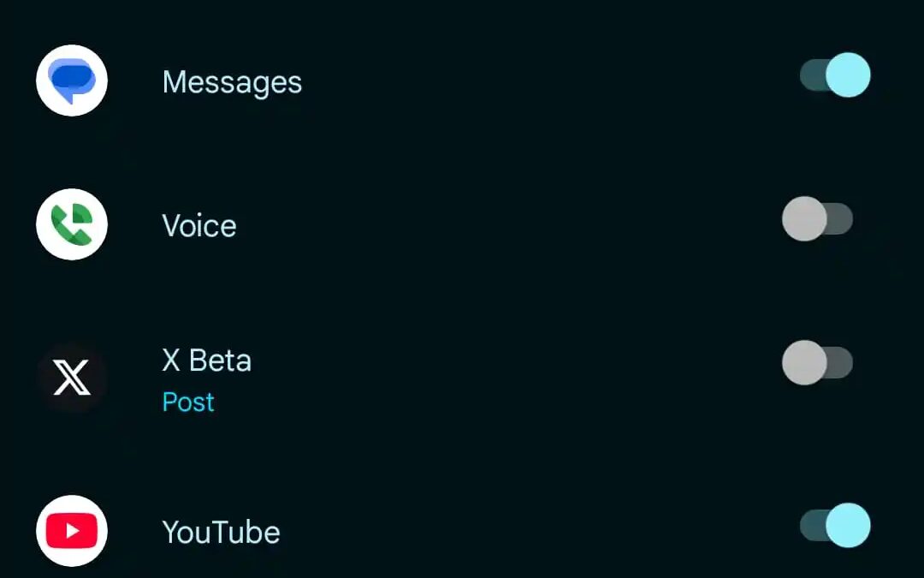Enable the Voice toggle switch

pos(817,219)
